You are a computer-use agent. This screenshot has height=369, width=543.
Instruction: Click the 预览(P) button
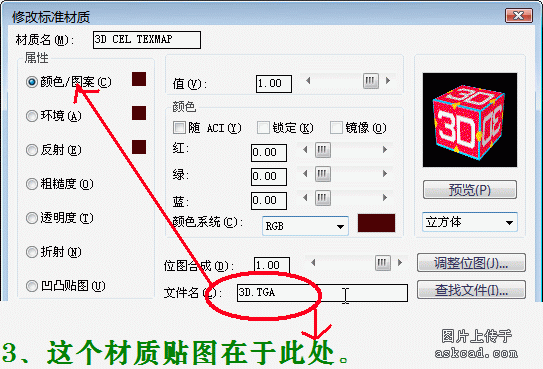coord(470,190)
